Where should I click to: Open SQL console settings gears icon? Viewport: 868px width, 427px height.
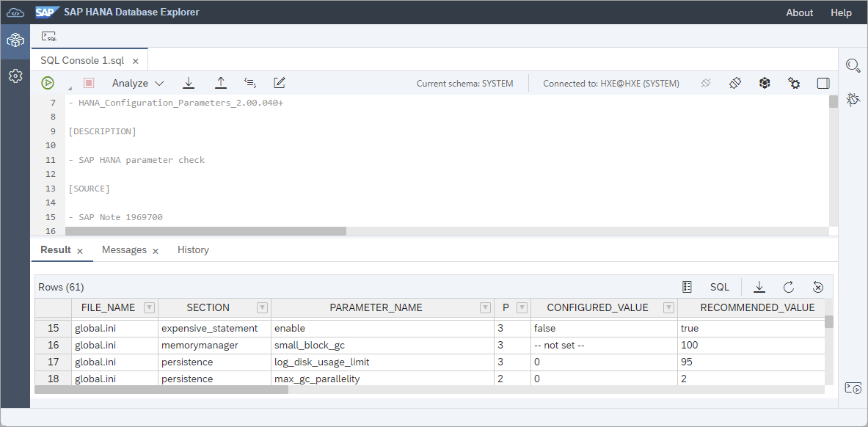click(794, 83)
